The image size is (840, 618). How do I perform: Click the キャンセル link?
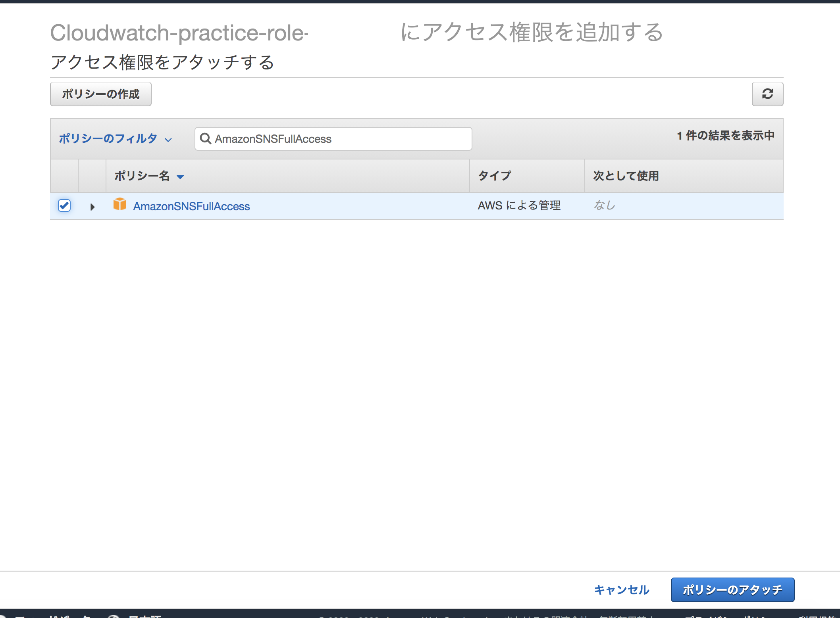(x=621, y=590)
